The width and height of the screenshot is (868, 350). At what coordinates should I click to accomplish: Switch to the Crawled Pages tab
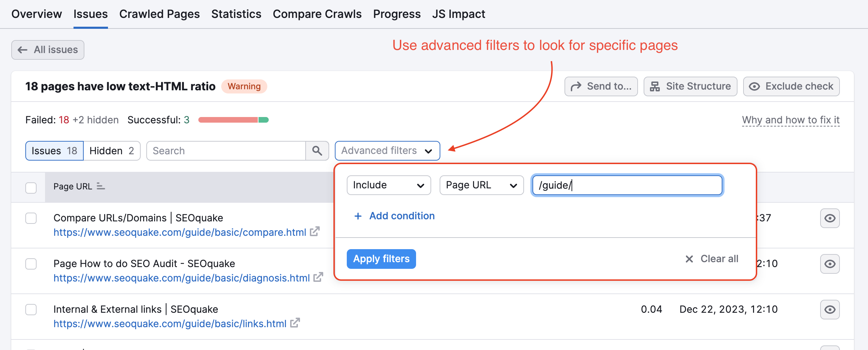160,14
